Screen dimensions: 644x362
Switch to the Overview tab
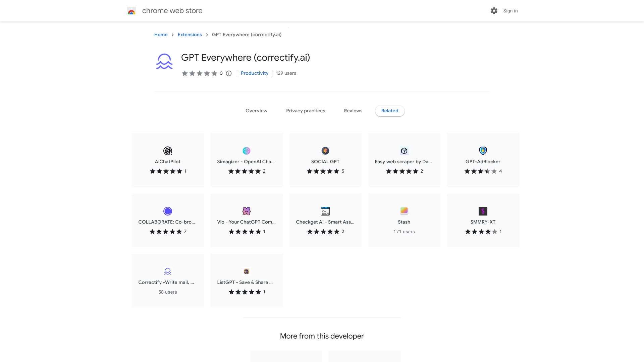coord(256,111)
